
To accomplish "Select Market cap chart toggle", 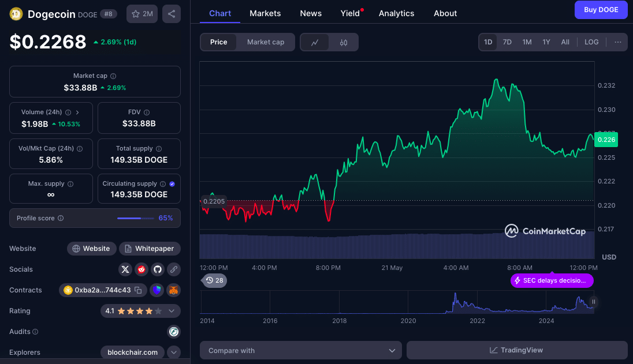I will pyautogui.click(x=266, y=42).
